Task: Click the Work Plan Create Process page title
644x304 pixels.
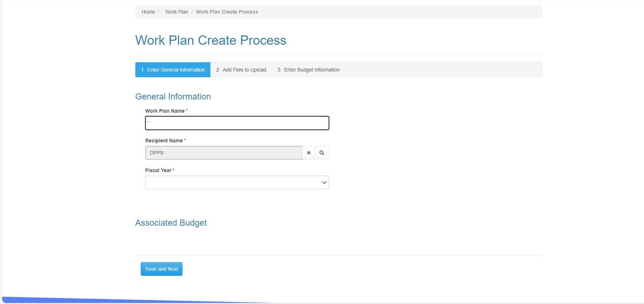Action: point(211,40)
